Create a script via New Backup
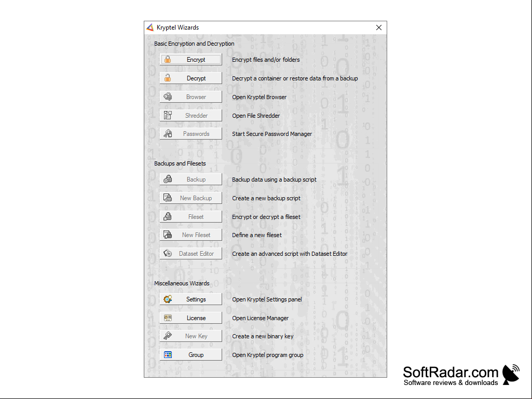532x399 pixels. pos(190,198)
